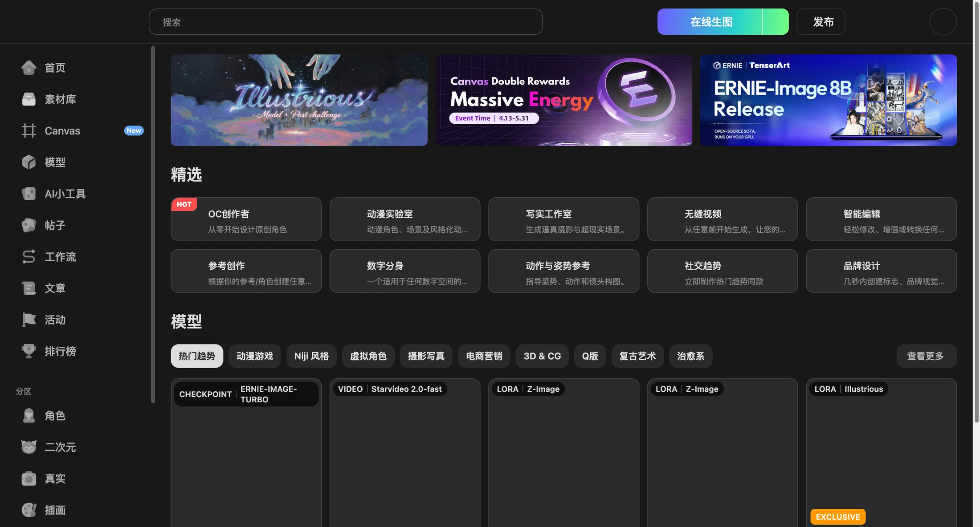Select the 二次元 anime face icon
980x527 pixels.
pyautogui.click(x=29, y=447)
